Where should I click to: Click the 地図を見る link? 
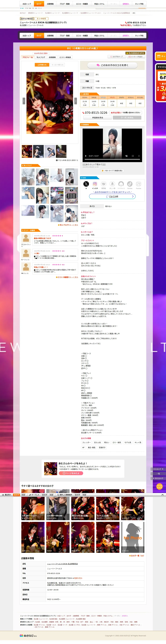(x=78, y=578)
